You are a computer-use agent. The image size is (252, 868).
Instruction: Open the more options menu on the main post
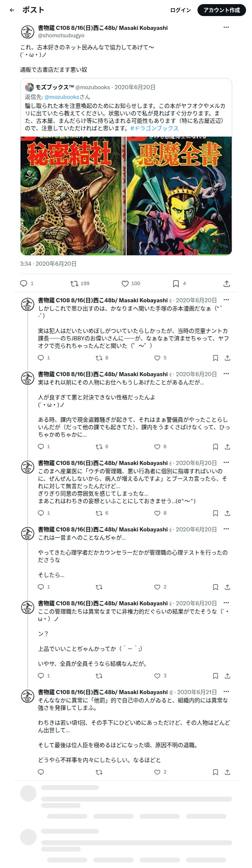point(226,27)
